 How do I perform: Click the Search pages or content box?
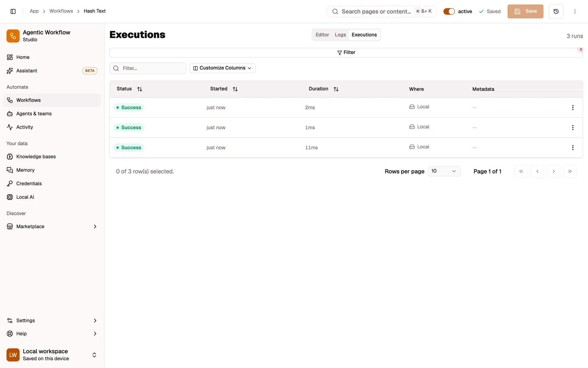click(x=382, y=11)
